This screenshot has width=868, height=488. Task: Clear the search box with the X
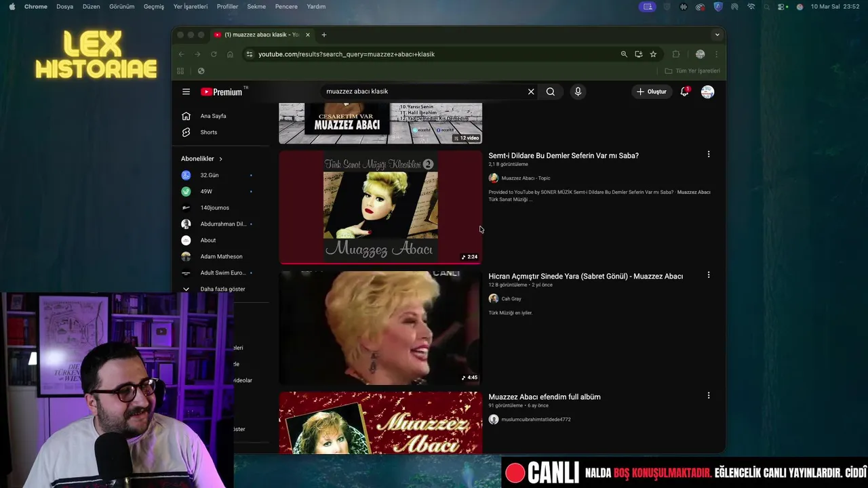[531, 91]
